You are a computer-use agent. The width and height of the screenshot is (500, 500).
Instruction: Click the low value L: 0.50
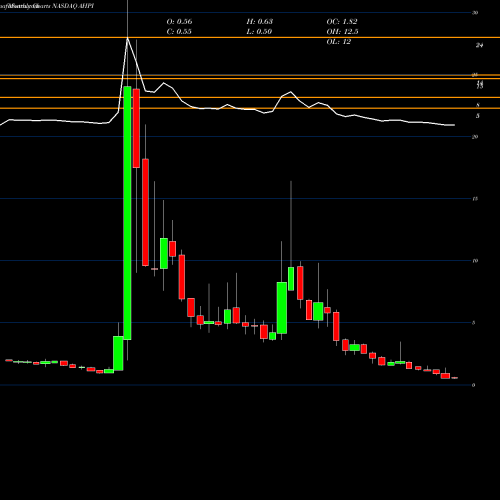coord(259,31)
